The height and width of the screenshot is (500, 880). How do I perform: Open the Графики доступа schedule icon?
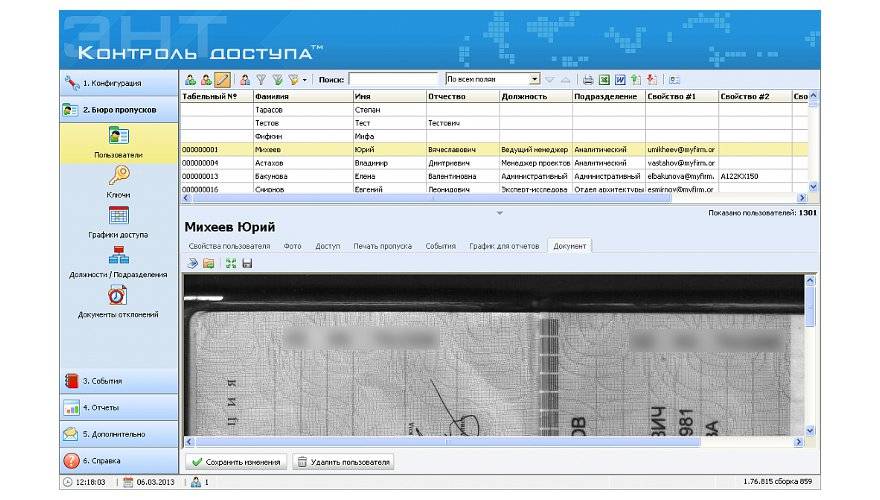(118, 215)
